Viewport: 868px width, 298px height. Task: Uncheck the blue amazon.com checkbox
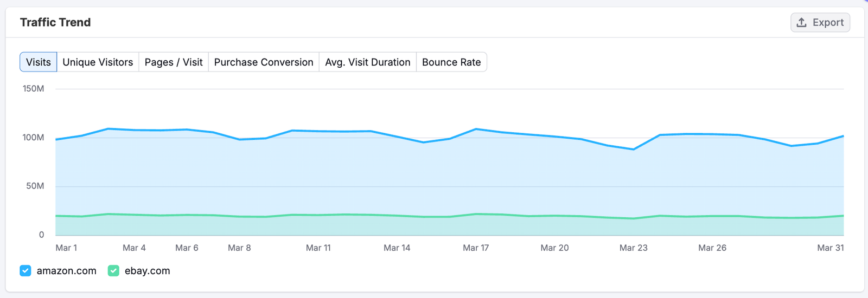tap(25, 271)
